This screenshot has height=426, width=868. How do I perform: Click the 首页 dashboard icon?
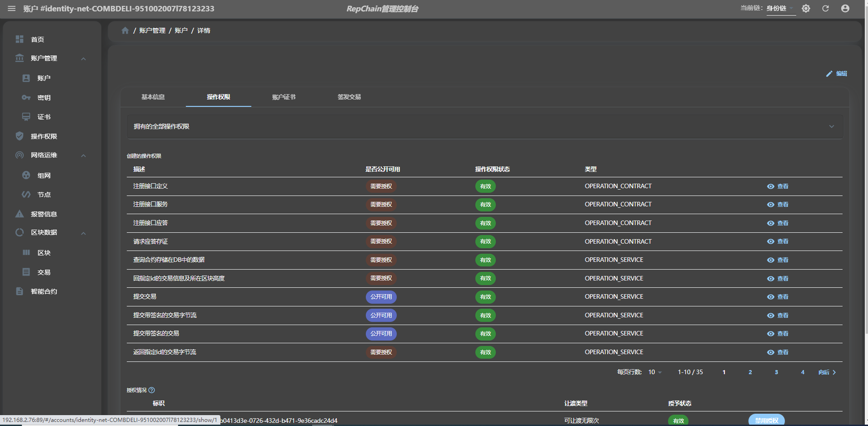click(20, 39)
